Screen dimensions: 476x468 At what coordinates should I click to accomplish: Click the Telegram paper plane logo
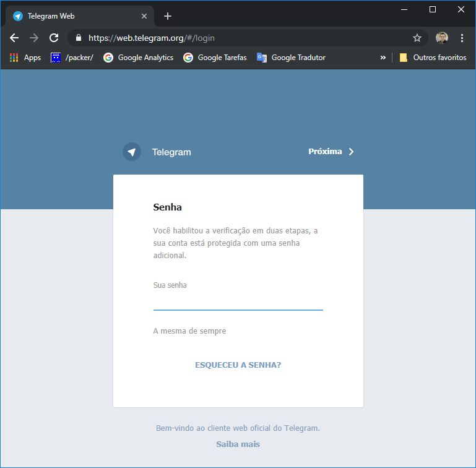pos(132,152)
